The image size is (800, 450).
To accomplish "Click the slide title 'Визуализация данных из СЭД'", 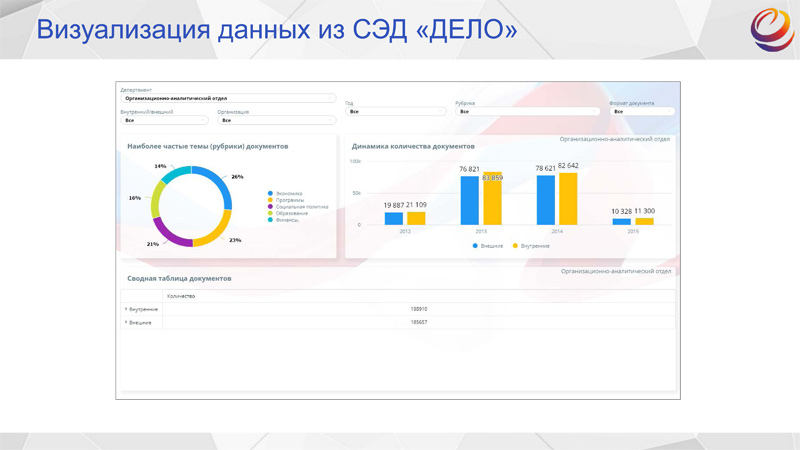I will point(277,29).
